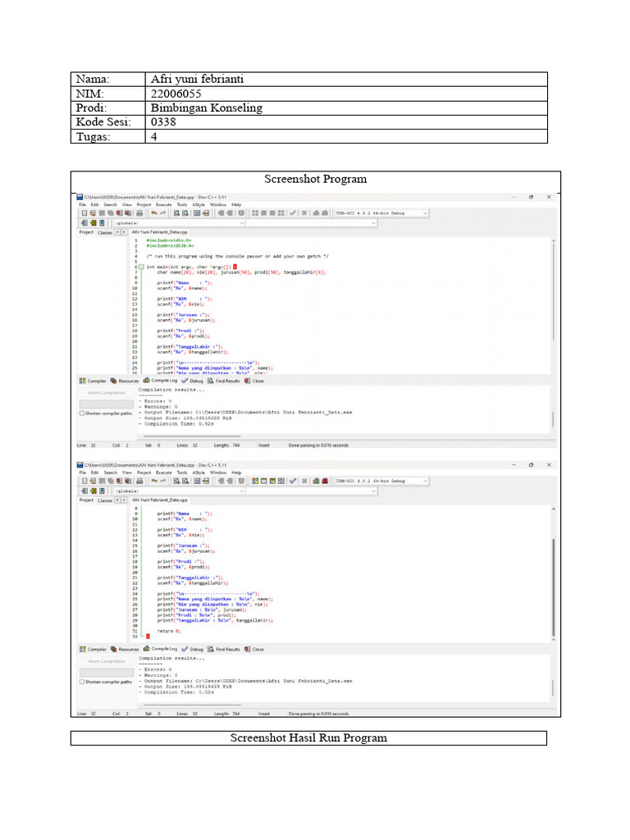The height and width of the screenshot is (840, 630).
Task: Click the Print icon in the top window toolbar
Action: 139,213
